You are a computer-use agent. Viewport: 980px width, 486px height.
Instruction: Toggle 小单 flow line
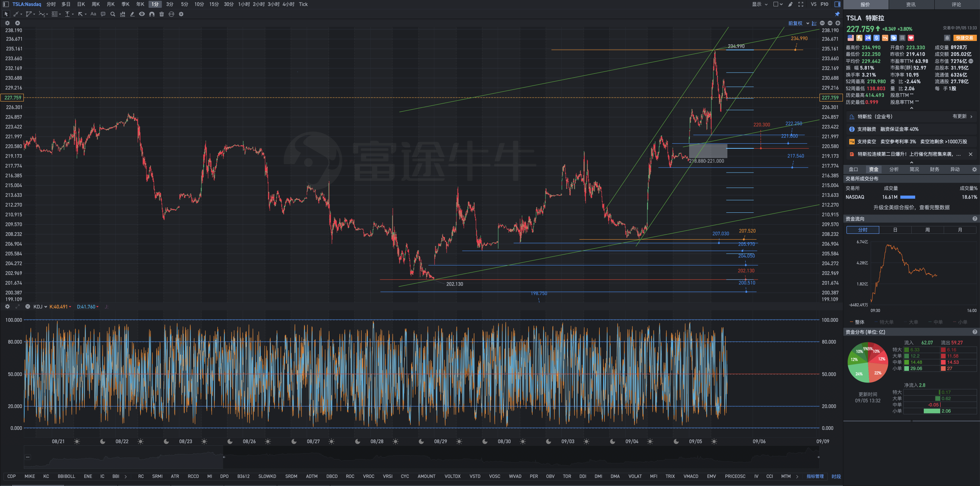960,322
